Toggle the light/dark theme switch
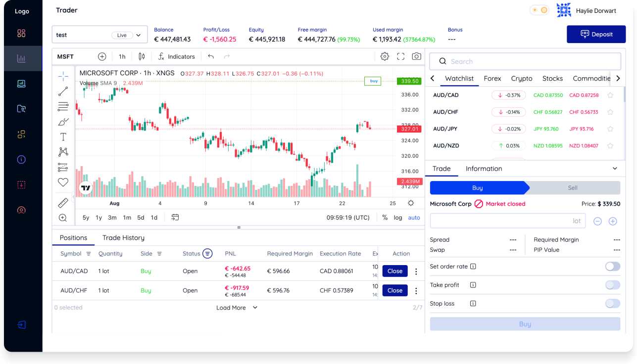Image resolution: width=637 pixels, height=364 pixels. (x=539, y=10)
